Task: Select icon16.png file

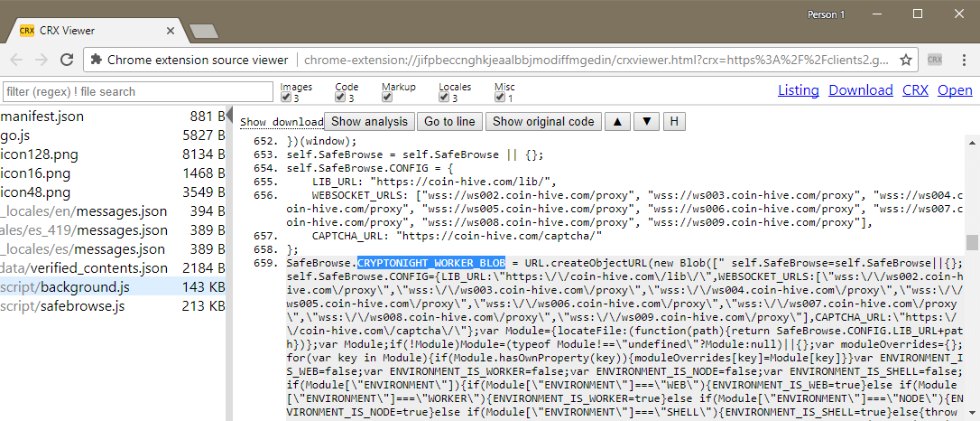Action: click(113, 173)
